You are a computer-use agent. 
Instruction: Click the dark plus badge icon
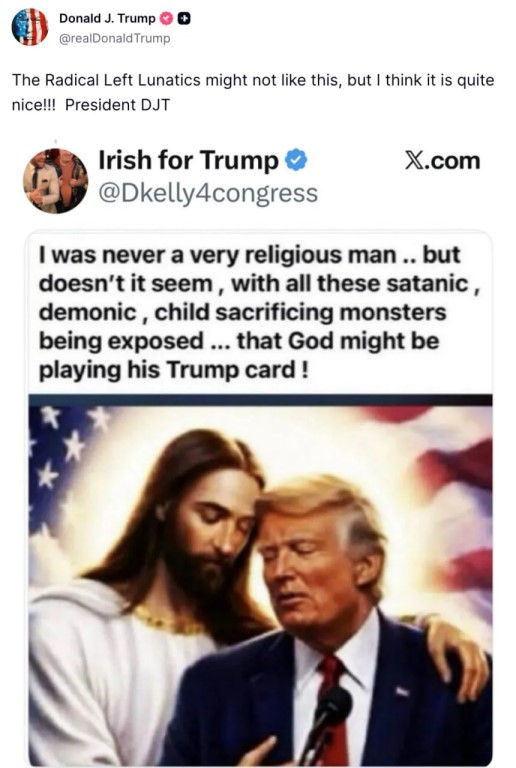pyautogui.click(x=184, y=19)
